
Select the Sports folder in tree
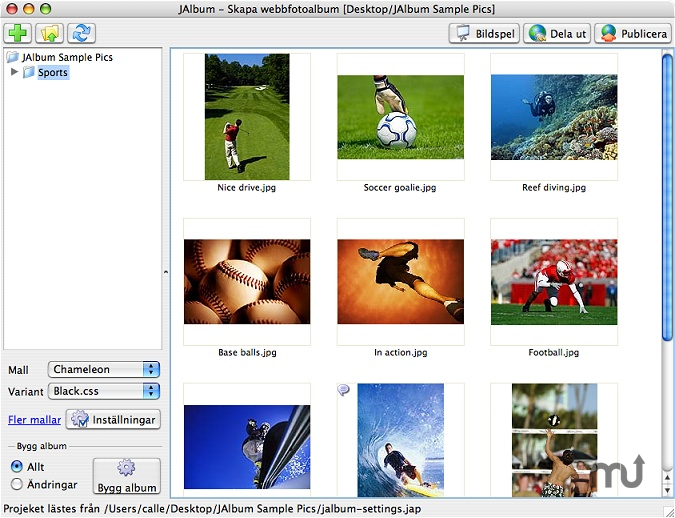[x=46, y=72]
